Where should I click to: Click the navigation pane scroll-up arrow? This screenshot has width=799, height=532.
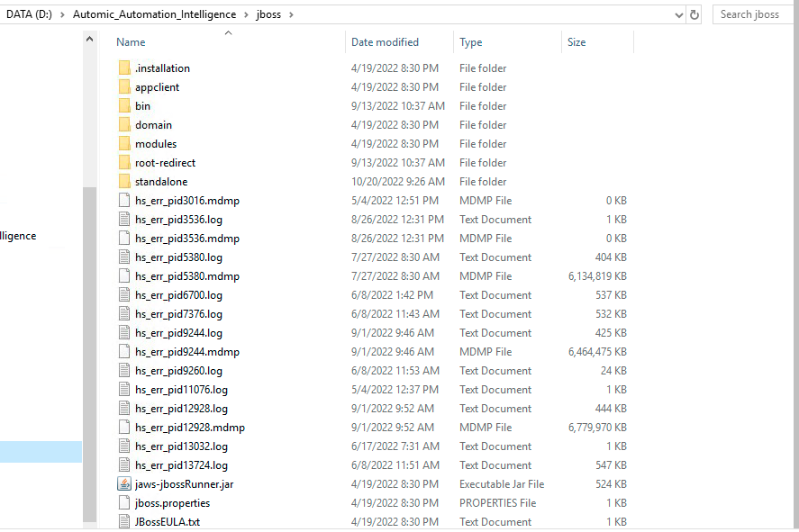tap(90, 39)
